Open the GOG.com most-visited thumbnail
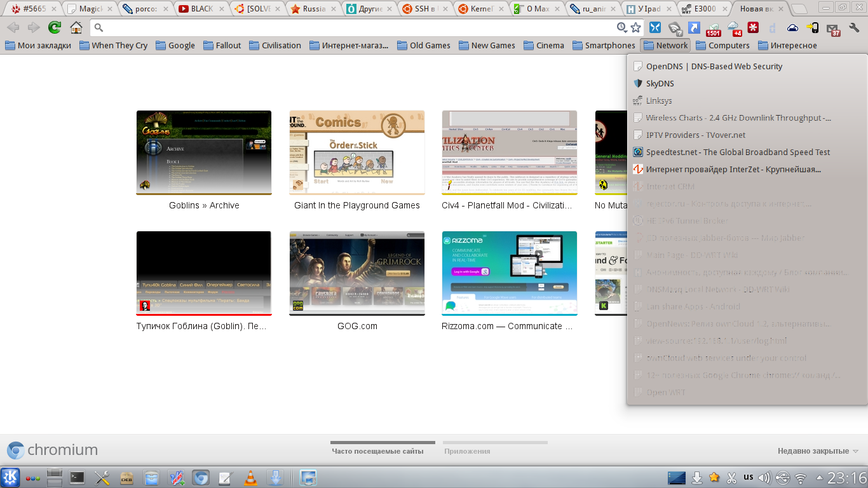The image size is (868, 488). pyautogui.click(x=357, y=273)
